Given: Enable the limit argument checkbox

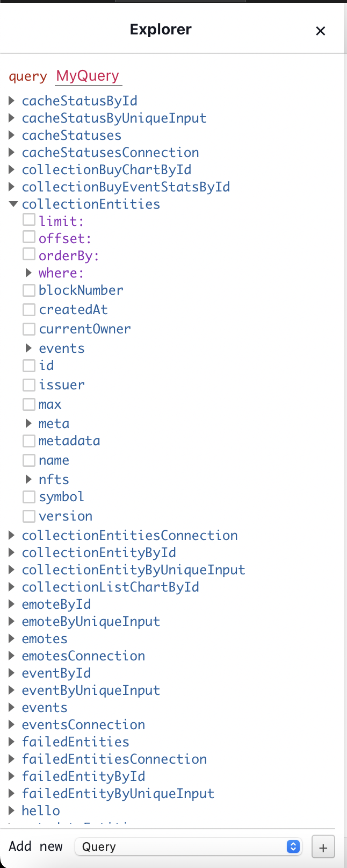Looking at the screenshot, I should 29,220.
